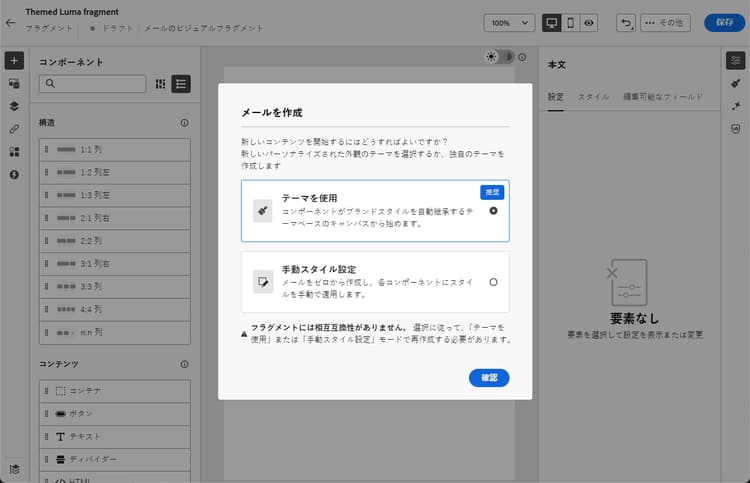Open the その他 more menu
The width and height of the screenshot is (750, 483).
pos(665,23)
